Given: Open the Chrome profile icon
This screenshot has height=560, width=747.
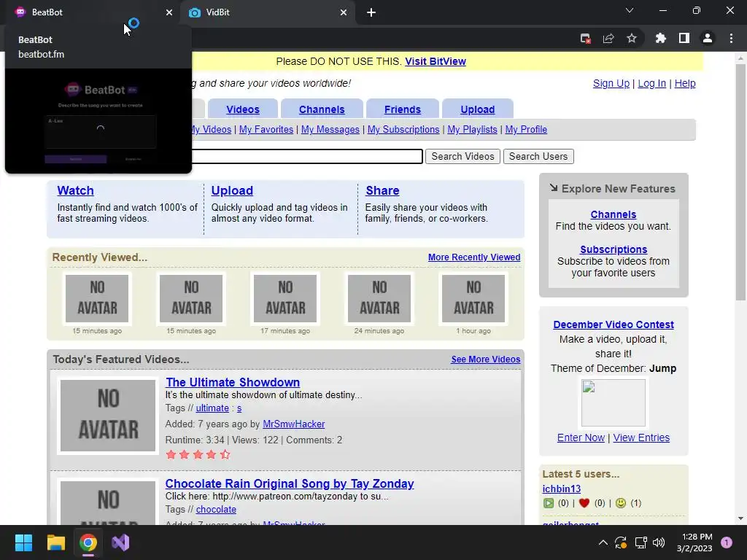Looking at the screenshot, I should pos(708,39).
